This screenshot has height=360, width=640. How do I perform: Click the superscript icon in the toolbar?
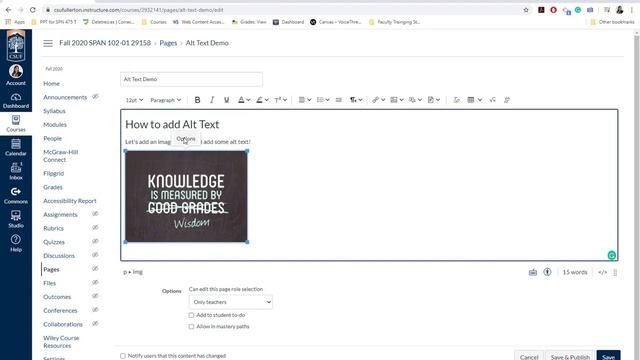278,100
